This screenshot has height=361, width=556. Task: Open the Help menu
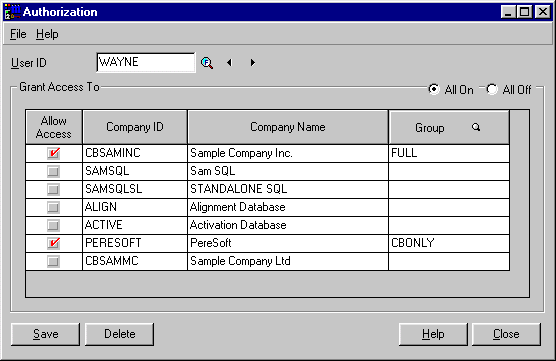tap(47, 34)
